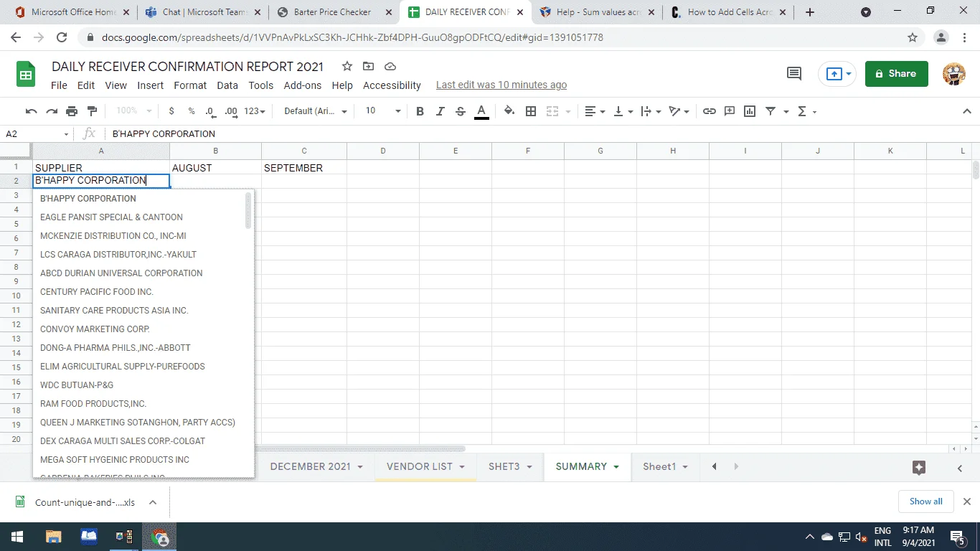Open the text rotation dropdown

click(x=679, y=111)
